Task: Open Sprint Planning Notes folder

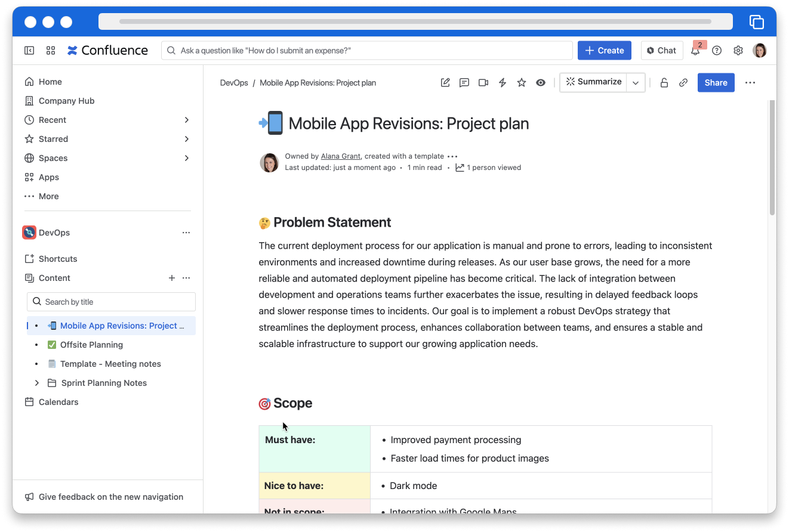Action: tap(104, 383)
